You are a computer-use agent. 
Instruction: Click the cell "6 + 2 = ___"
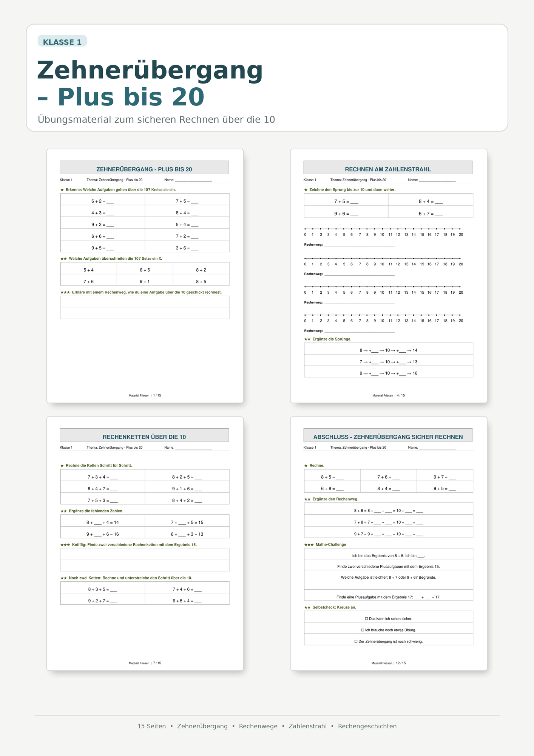pyautogui.click(x=103, y=200)
